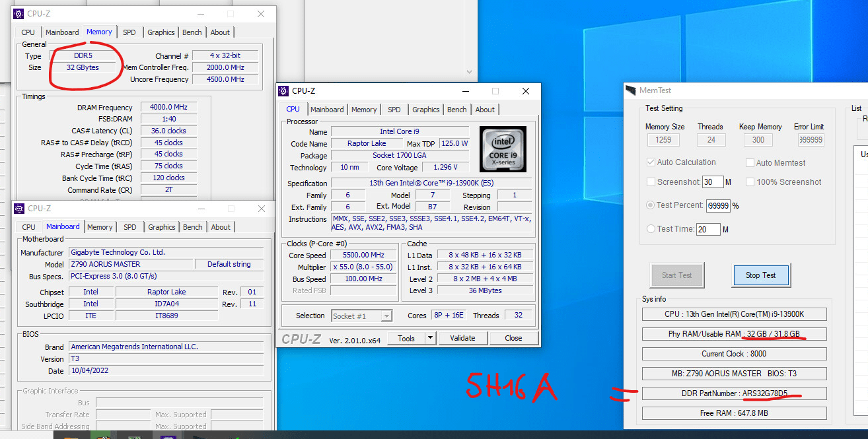Click the 32 GBytes memory Size value
The image size is (868, 439).
pos(83,67)
